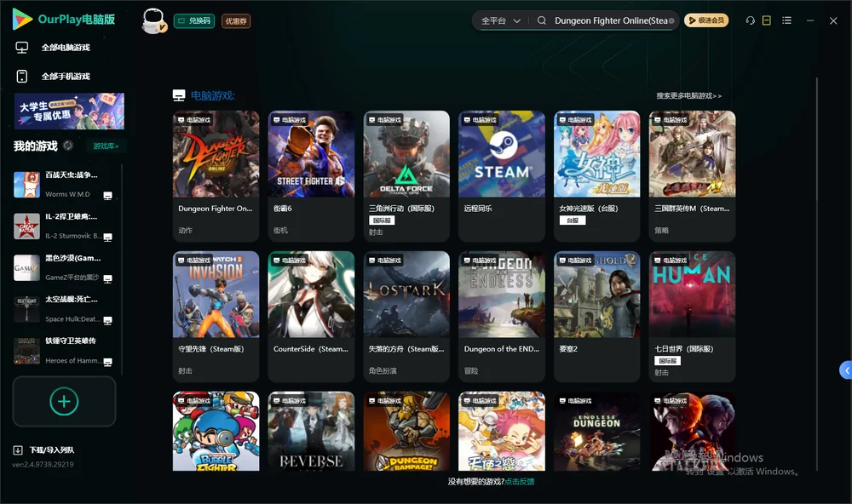Open the Dungeon of the Endless card

pyautogui.click(x=502, y=317)
